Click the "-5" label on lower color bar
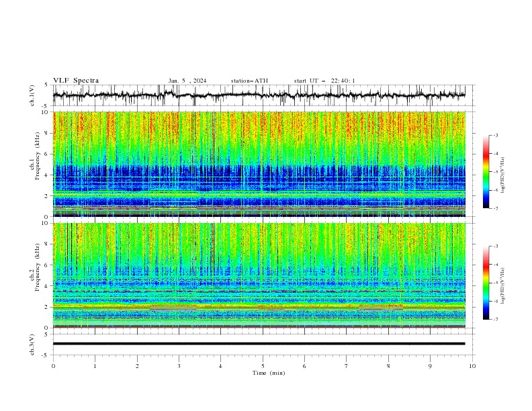The height and width of the screenshot is (411, 532). [495, 283]
